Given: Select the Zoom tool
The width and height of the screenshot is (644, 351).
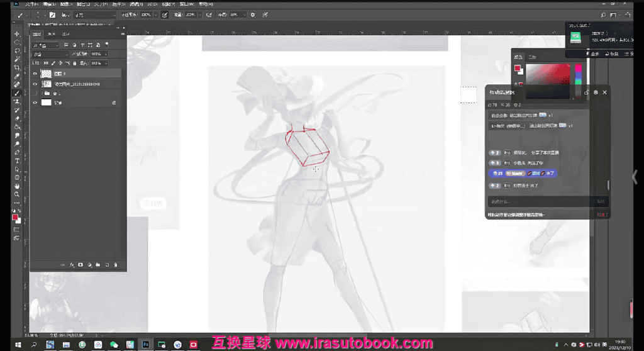Looking at the screenshot, I should [x=17, y=194].
